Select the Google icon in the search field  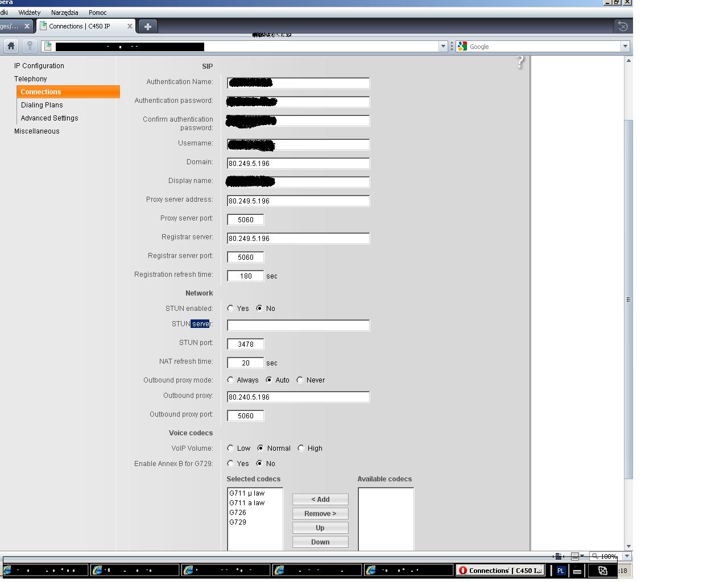coord(462,46)
